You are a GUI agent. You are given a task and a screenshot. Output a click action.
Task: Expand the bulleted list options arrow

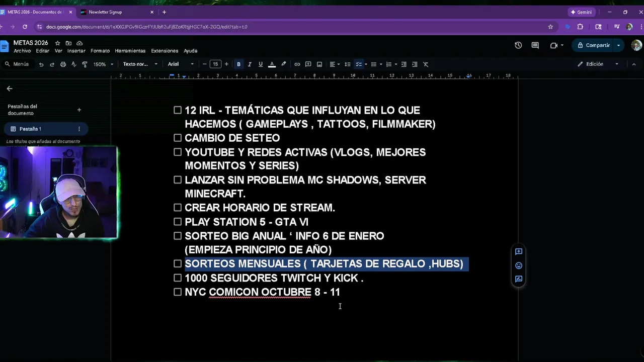[x=381, y=64]
